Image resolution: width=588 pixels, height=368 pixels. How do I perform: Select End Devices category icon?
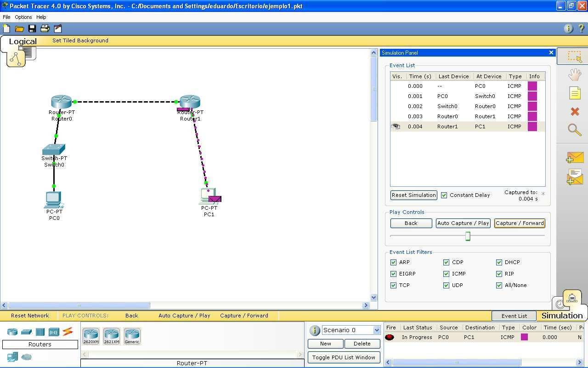coord(12,356)
